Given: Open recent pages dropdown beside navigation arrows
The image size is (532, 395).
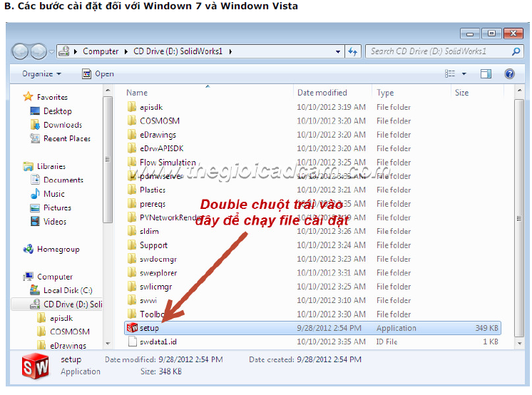Looking at the screenshot, I should pyautogui.click(x=51, y=52).
